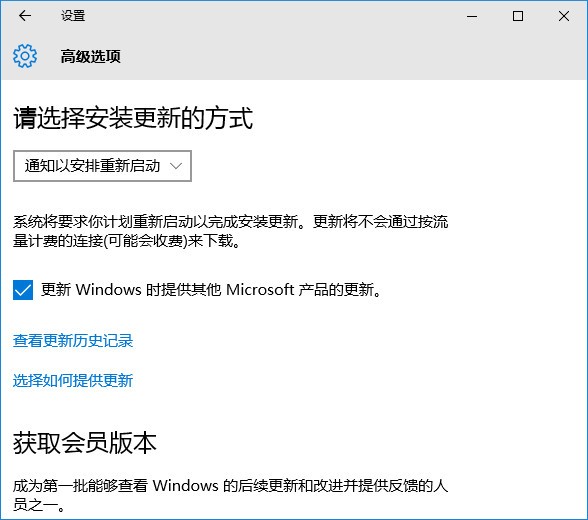Image resolution: width=588 pixels, height=520 pixels.
Task: Close the 设置 window
Action: coord(564,16)
